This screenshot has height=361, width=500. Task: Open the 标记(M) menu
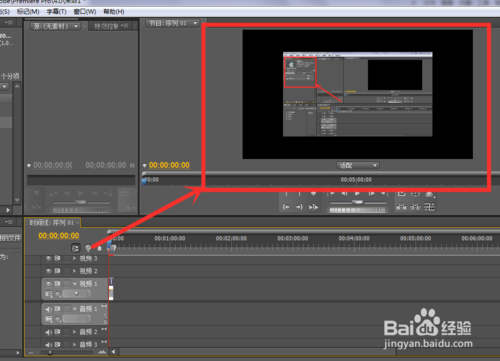click(x=28, y=12)
